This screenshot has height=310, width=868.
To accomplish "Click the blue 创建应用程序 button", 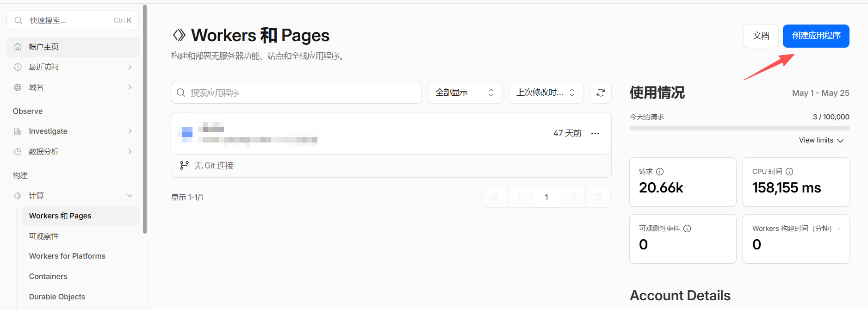I will [x=816, y=36].
